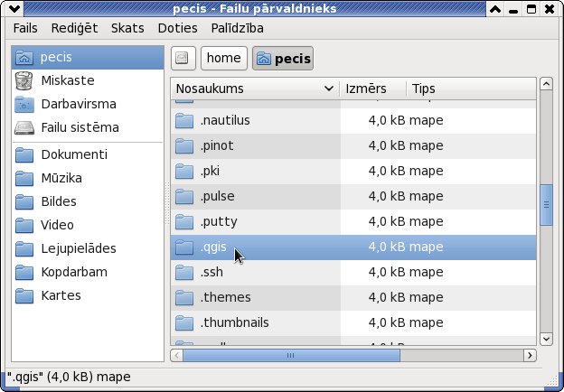The height and width of the screenshot is (392, 564).
Task: Click the .themes folder icon
Action: (x=184, y=297)
